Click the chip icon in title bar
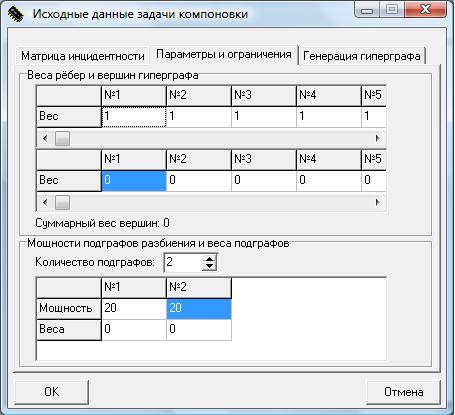Viewport: 455px width, 415px height. click(x=15, y=14)
